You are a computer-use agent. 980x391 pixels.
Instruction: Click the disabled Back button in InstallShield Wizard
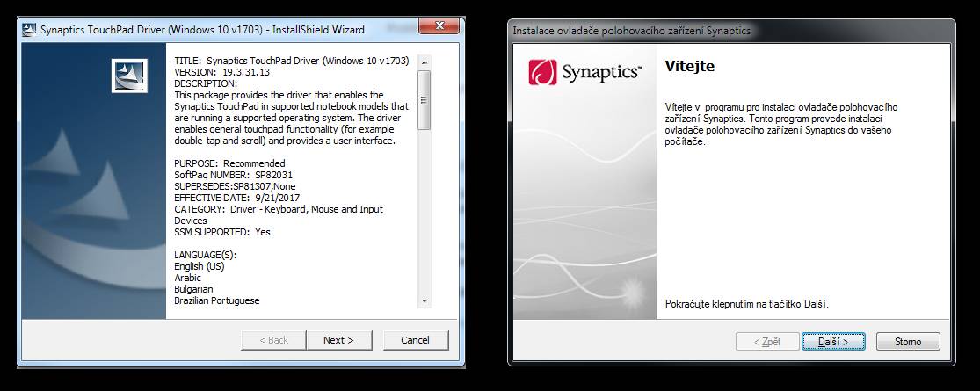[273, 340]
